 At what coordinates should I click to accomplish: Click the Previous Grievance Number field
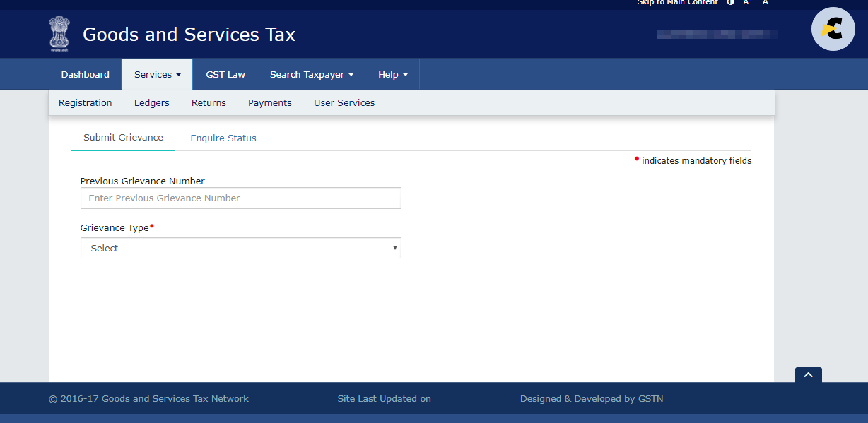coord(241,198)
